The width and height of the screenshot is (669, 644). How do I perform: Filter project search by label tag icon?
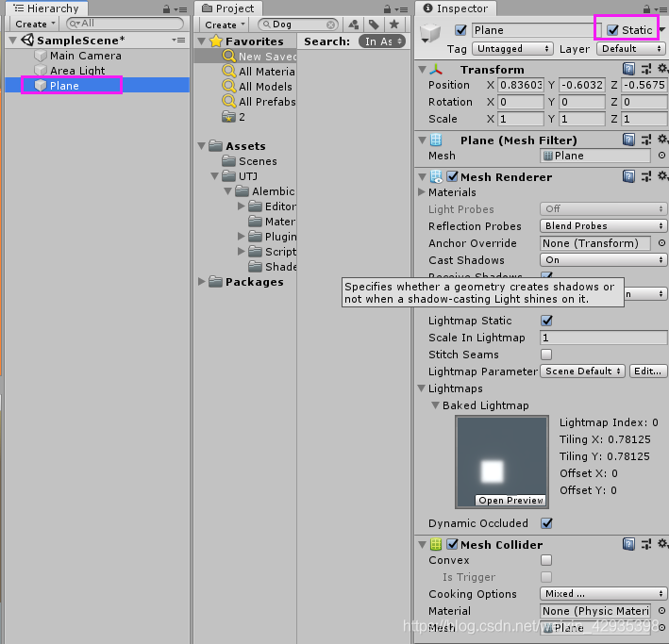(x=374, y=25)
